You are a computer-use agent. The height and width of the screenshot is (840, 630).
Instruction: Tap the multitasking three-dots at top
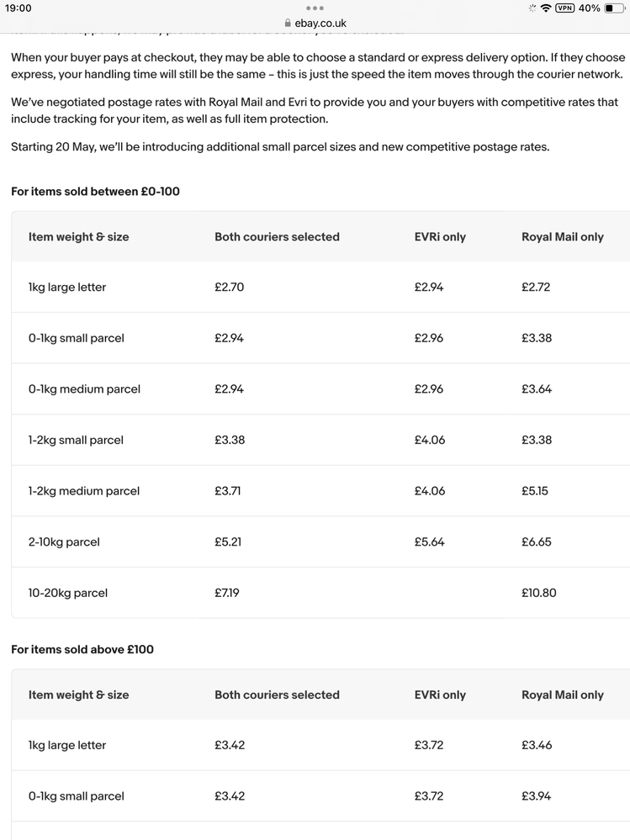[x=315, y=8]
